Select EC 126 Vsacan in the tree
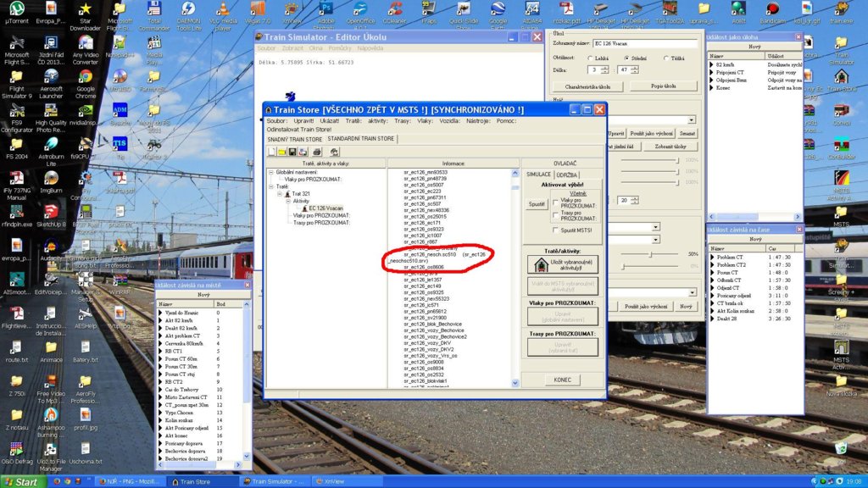The width and height of the screenshot is (868, 488). (325, 208)
